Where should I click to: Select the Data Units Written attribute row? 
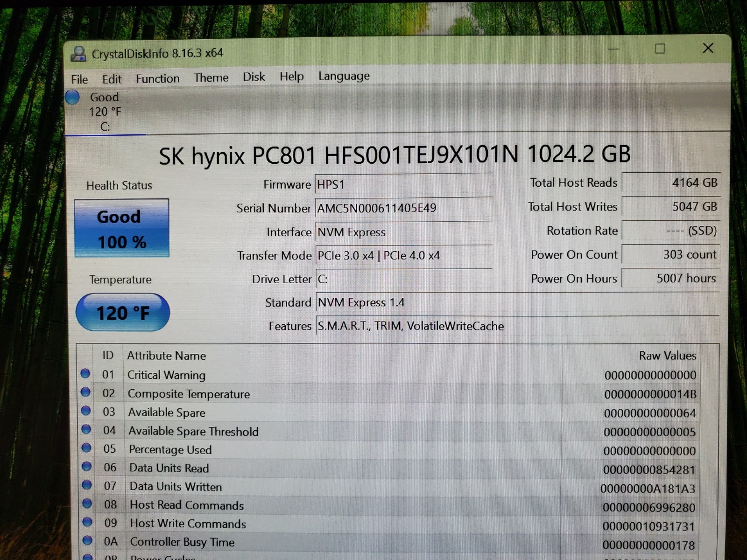click(389, 488)
